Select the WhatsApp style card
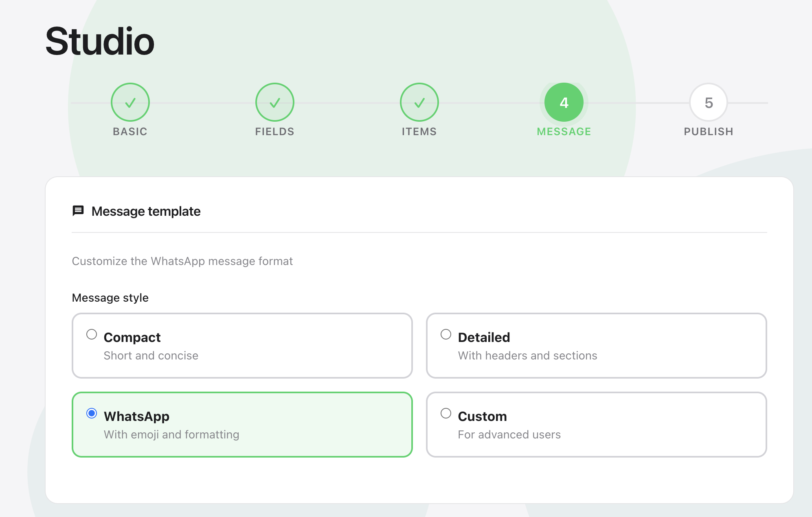The width and height of the screenshot is (812, 517). click(x=243, y=424)
